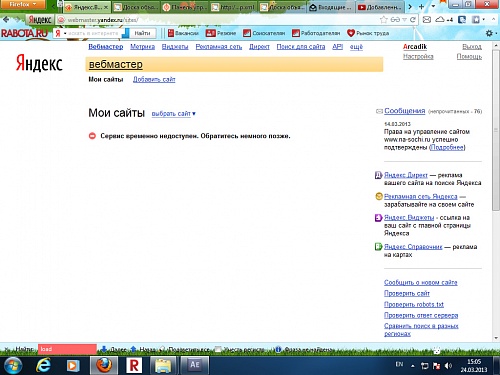Click the Рынок труда heart button
Image resolution: width=500 pixels, height=375 pixels.
pos(368,33)
